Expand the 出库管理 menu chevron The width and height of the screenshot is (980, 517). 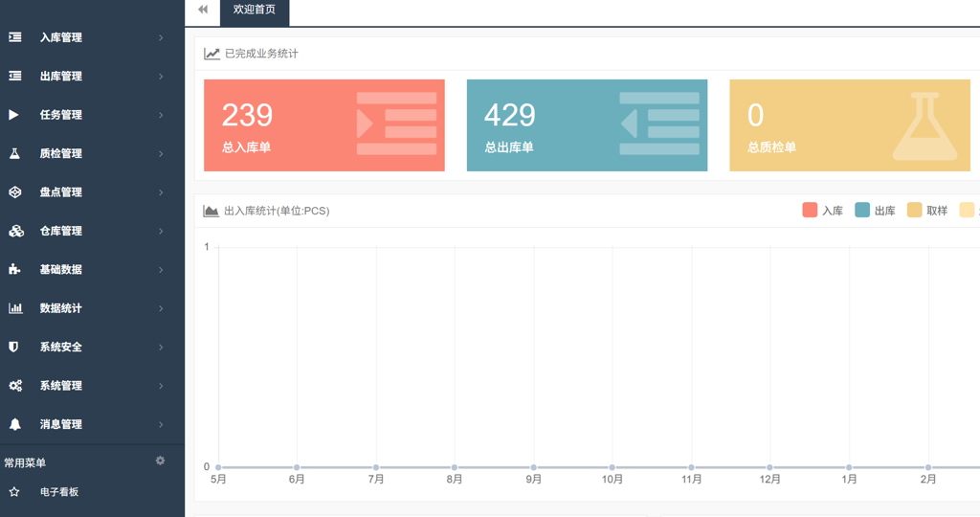pyautogui.click(x=161, y=77)
